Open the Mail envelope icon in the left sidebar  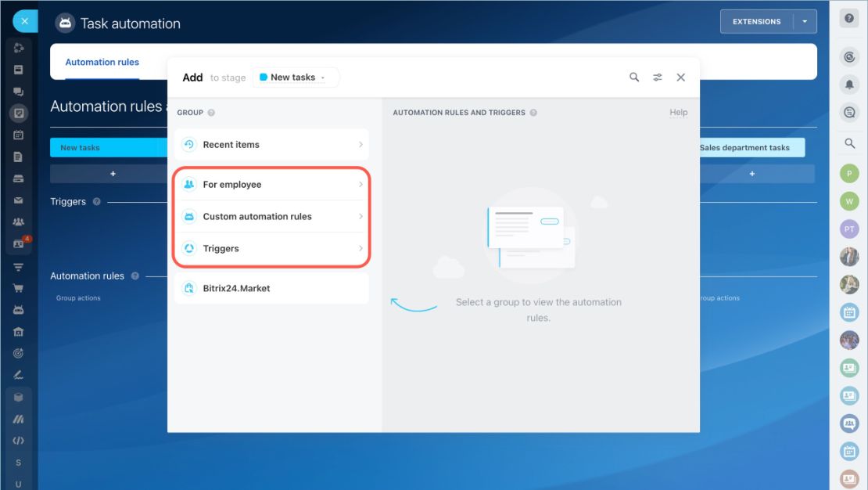pyautogui.click(x=18, y=200)
